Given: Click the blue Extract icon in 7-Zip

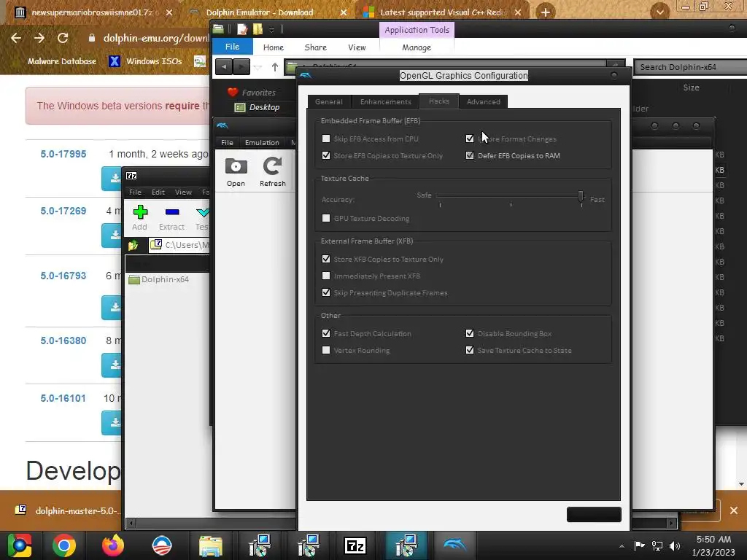Looking at the screenshot, I should [172, 212].
